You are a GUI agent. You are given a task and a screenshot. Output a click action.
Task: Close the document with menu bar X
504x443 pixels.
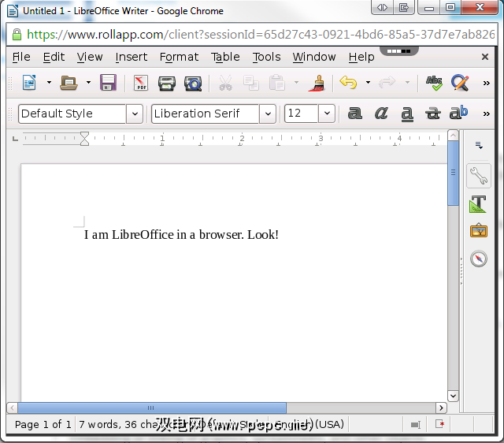[485, 57]
